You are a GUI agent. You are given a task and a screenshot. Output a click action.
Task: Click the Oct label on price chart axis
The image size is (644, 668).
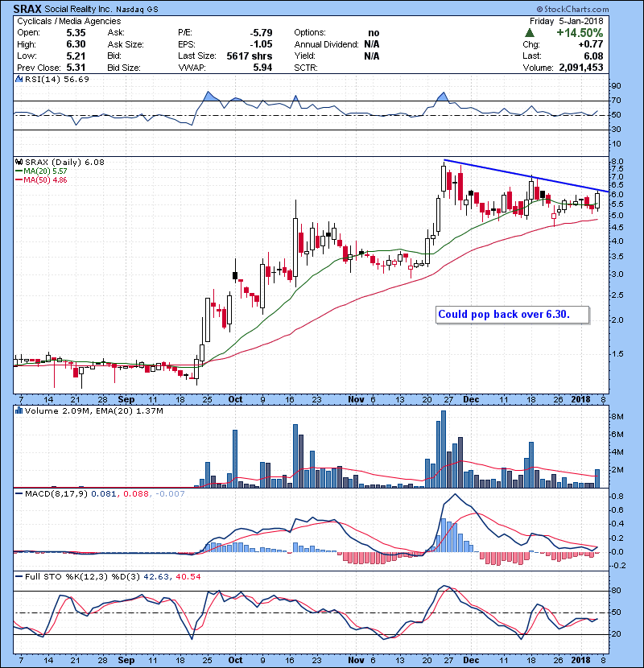tap(235, 400)
